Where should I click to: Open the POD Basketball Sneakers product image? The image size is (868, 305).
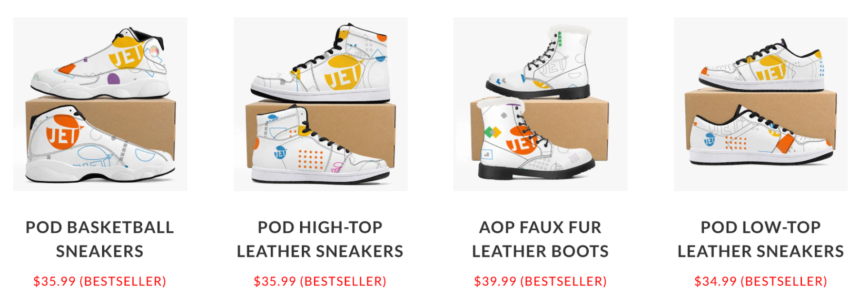pos(100,104)
